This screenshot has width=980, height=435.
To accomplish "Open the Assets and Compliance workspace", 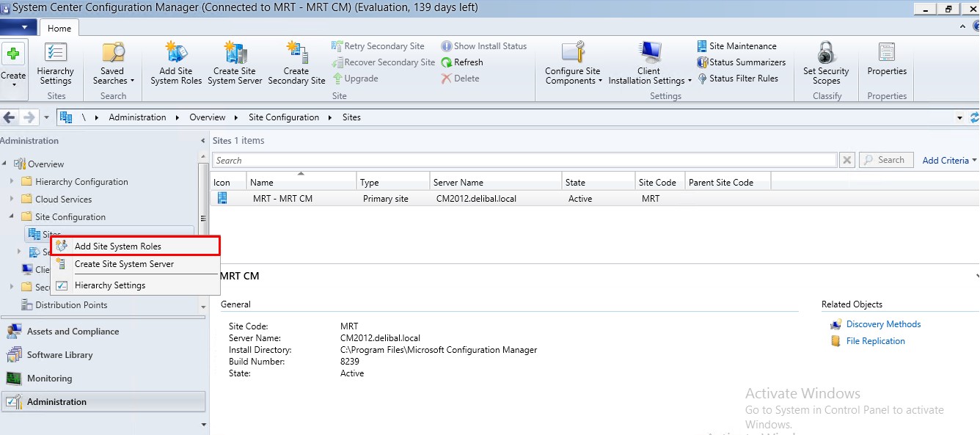I will point(73,332).
